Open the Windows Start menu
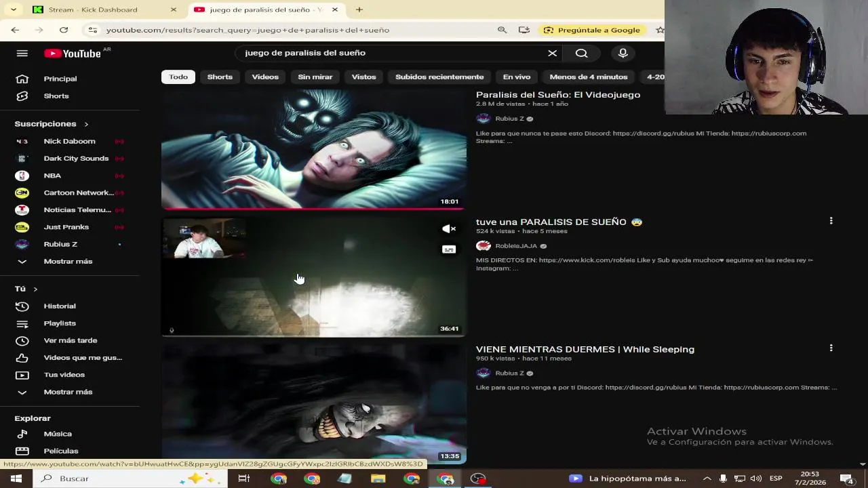 pos(16,479)
